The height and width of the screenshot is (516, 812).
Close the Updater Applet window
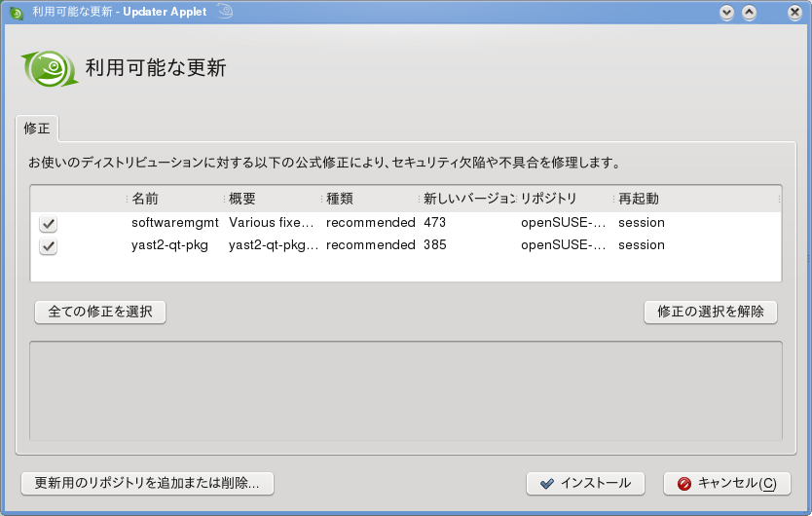coord(794,13)
